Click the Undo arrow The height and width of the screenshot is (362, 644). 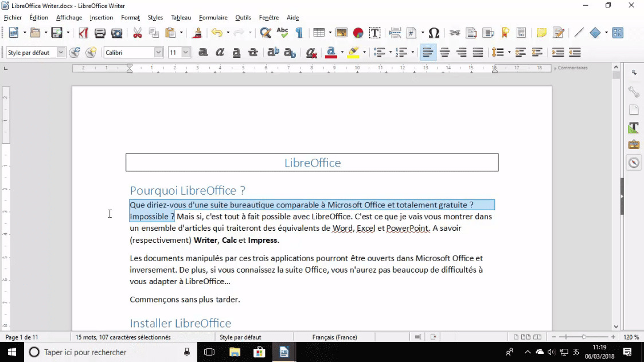[x=217, y=33]
